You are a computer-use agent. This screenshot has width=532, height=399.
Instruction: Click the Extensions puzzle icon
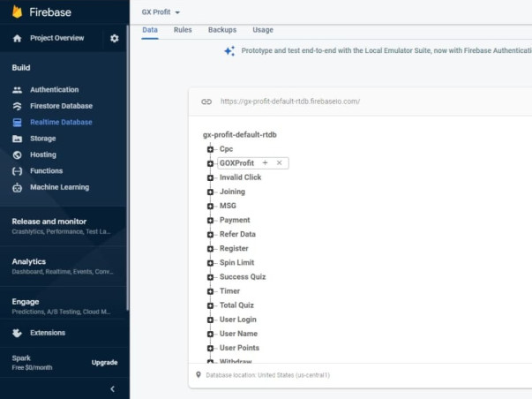coord(18,333)
